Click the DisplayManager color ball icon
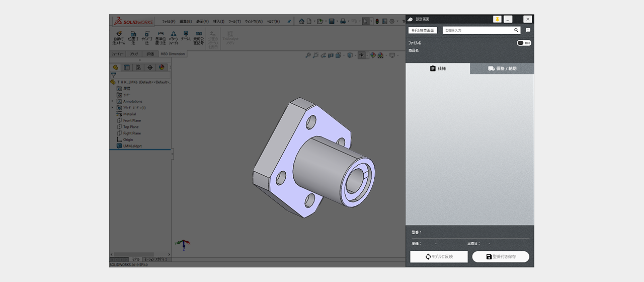 click(x=162, y=67)
